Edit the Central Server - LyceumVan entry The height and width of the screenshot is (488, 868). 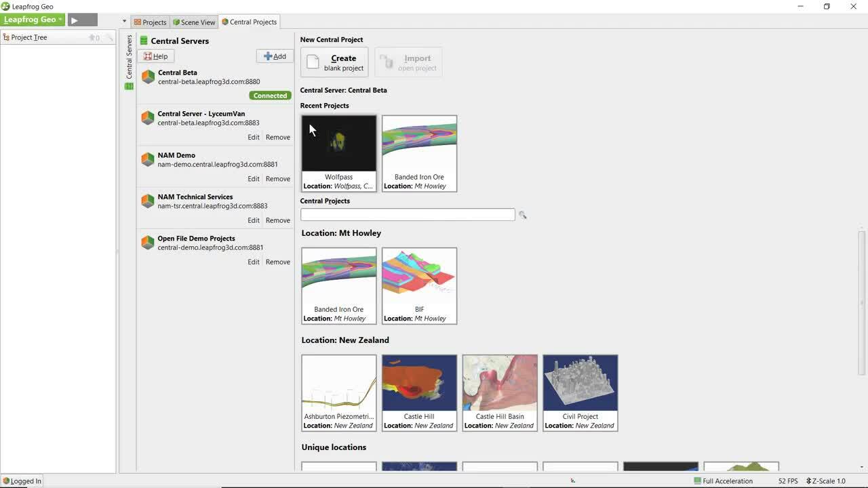(x=253, y=137)
